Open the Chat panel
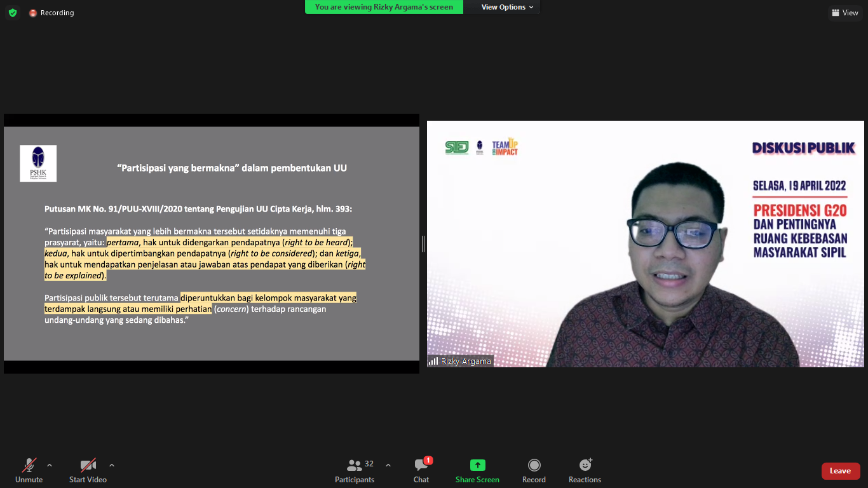The width and height of the screenshot is (868, 488). click(421, 471)
